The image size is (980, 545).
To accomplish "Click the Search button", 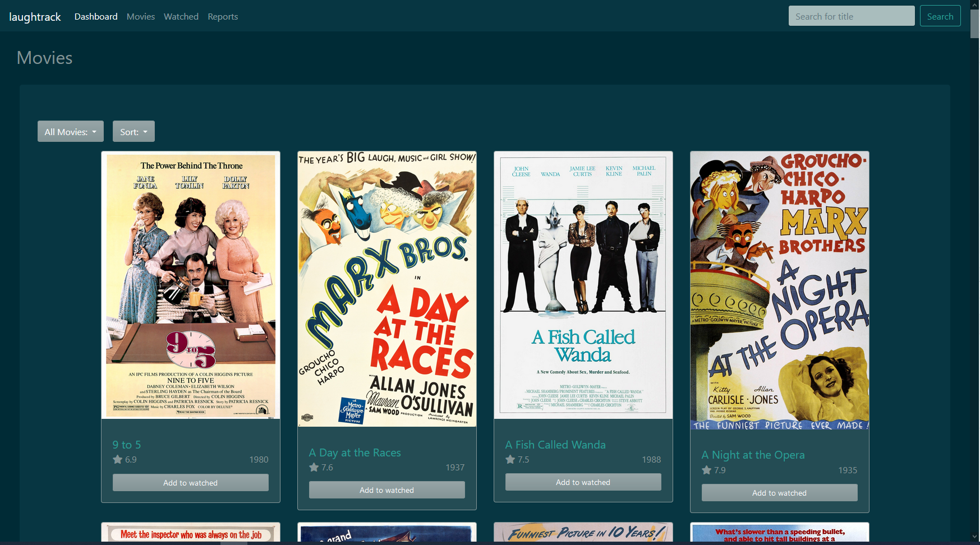I will pos(940,16).
